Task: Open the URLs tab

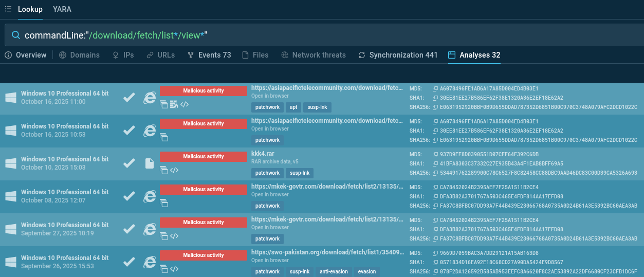Action: coord(160,55)
